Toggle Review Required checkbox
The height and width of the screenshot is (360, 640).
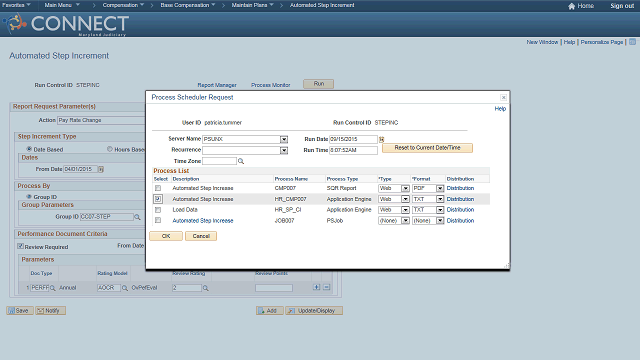coord(20,246)
